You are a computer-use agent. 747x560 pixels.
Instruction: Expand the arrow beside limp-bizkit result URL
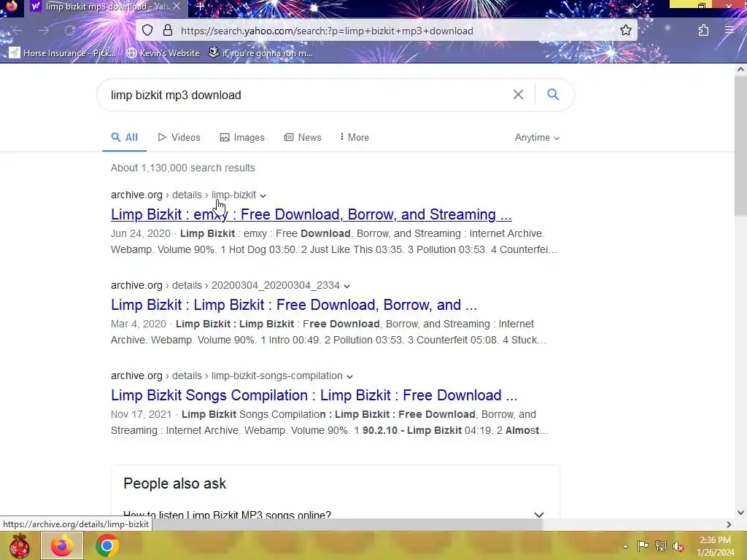(x=263, y=195)
